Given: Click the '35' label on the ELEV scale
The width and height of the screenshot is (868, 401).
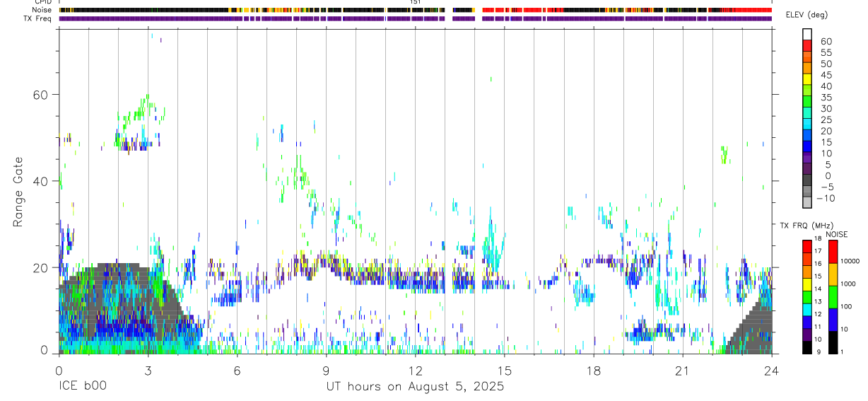Looking at the screenshot, I should 826,98.
